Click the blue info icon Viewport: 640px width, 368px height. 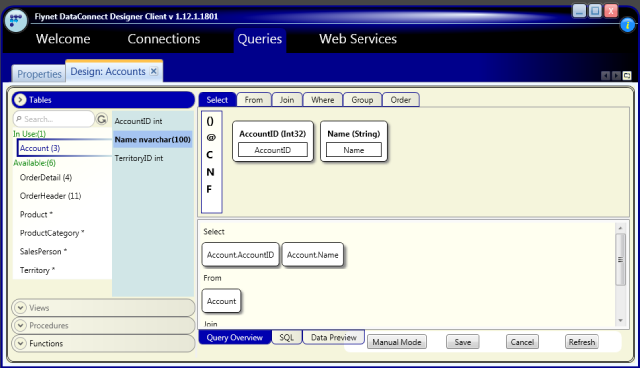627,25
